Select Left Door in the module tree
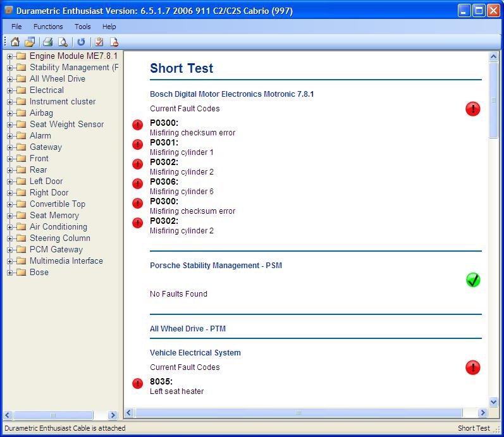This screenshot has width=504, height=437. point(46,182)
